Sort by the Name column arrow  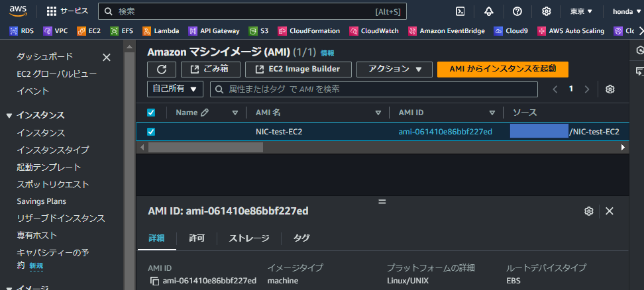[x=235, y=113]
